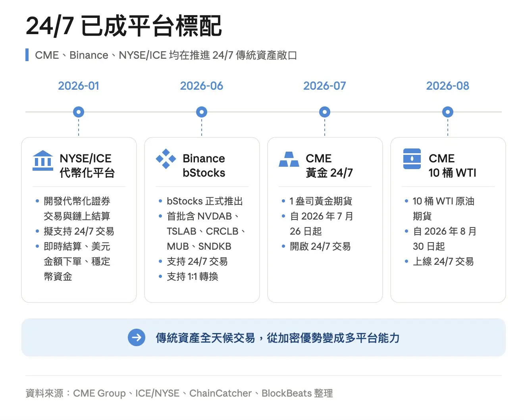Viewport: 524px width, 420px height.
Task: Click the date label 2026-07
Action: point(325,86)
